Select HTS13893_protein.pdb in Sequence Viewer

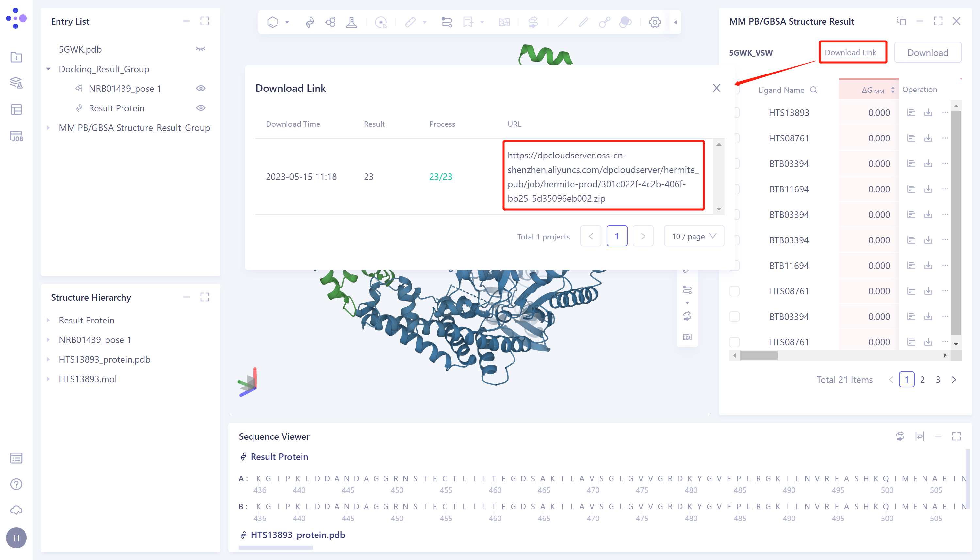tap(298, 535)
